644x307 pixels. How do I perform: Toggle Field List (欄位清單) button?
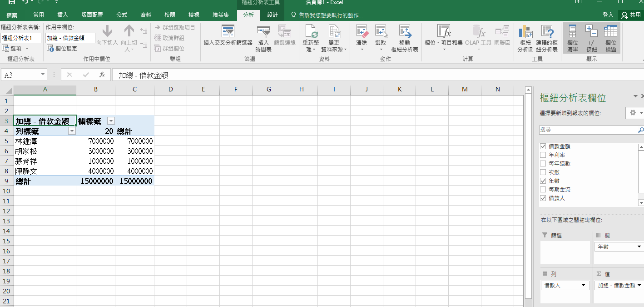[573, 38]
